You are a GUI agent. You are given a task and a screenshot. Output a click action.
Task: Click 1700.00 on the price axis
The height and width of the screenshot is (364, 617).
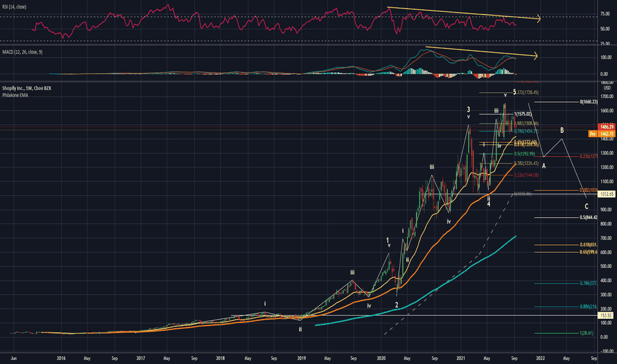(x=606, y=96)
